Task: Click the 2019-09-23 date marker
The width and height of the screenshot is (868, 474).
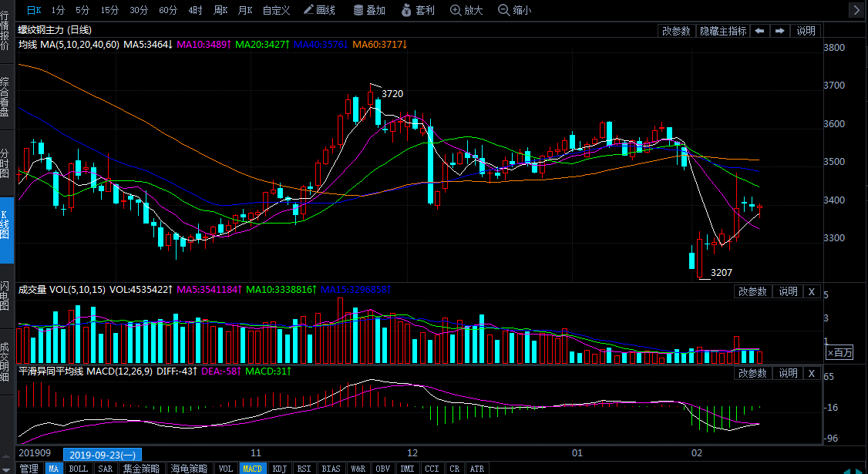Action: click(x=102, y=455)
